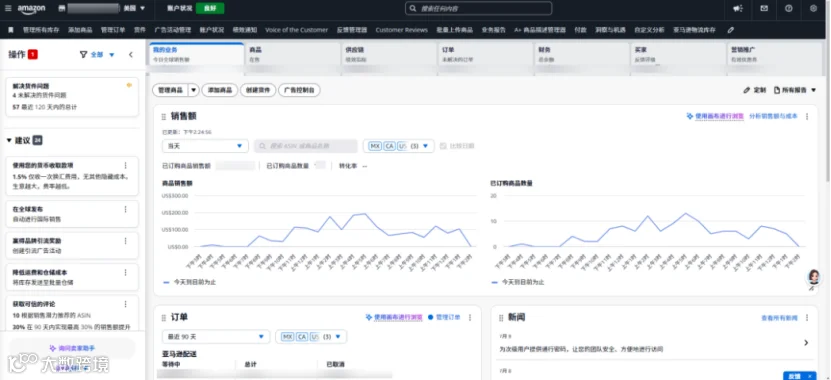This screenshot has height=380, width=831.
Task: Open Customer Reviews in favorites bar
Action: click(x=401, y=30)
